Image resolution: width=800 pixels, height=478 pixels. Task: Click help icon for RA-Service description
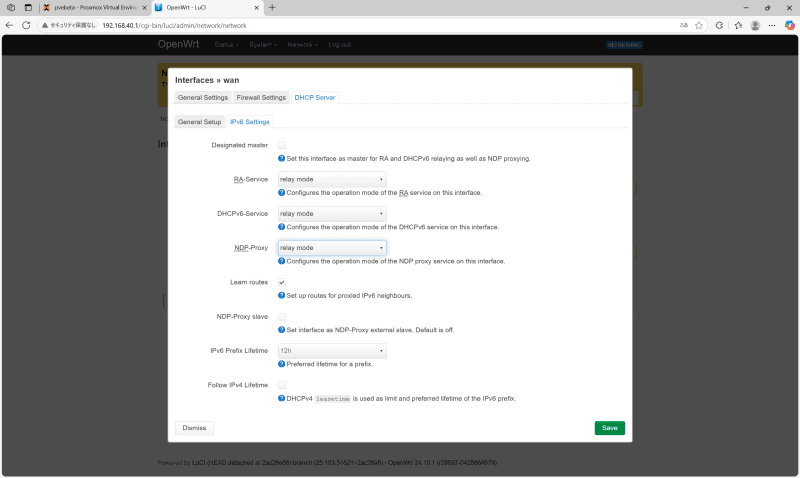[281, 193]
